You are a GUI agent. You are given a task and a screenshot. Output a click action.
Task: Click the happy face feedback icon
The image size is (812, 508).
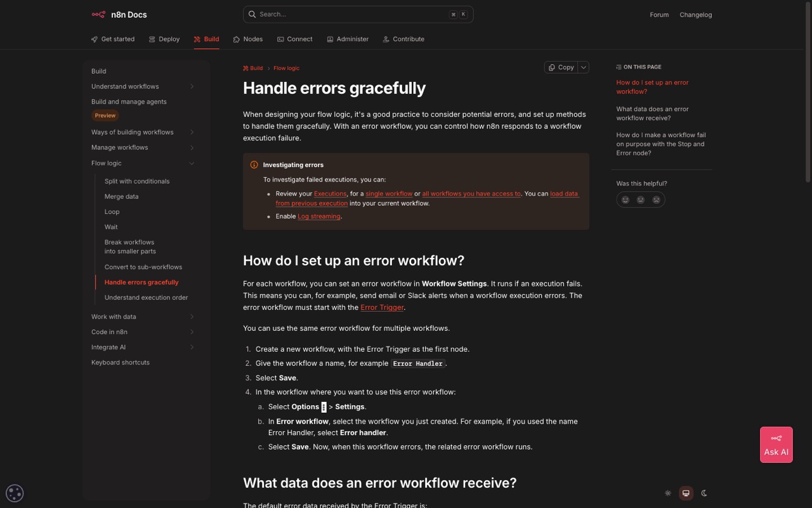[625, 199]
